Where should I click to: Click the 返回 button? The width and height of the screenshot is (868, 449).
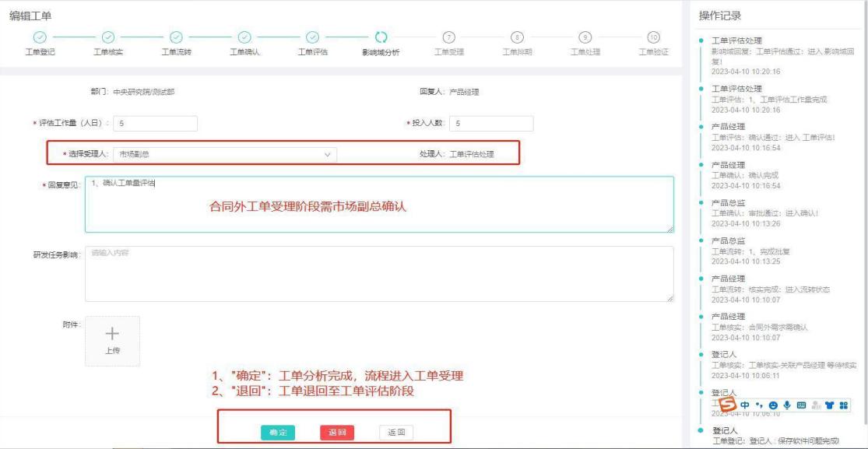tap(396, 433)
